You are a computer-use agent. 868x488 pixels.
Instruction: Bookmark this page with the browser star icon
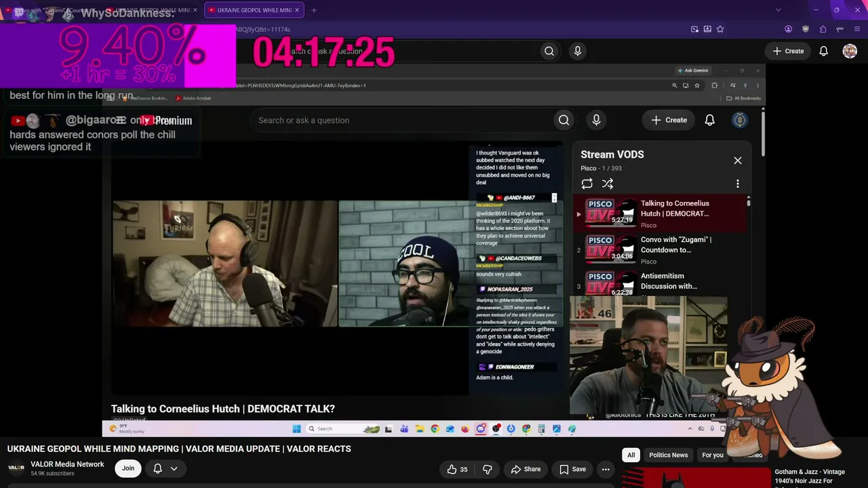pos(720,29)
